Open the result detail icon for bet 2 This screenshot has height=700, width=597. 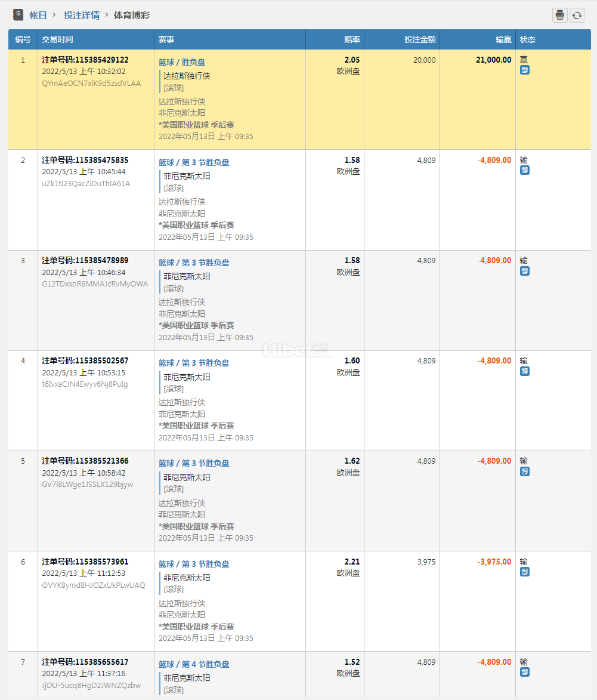(x=524, y=171)
